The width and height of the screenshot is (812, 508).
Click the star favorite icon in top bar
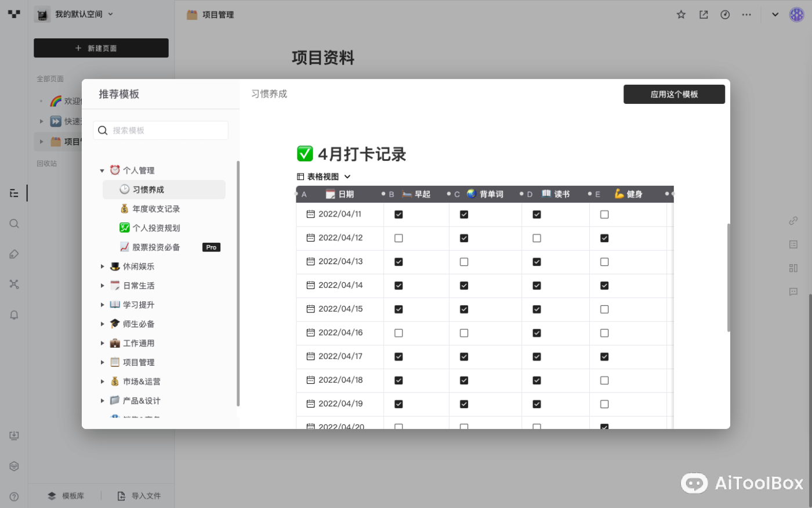click(681, 15)
